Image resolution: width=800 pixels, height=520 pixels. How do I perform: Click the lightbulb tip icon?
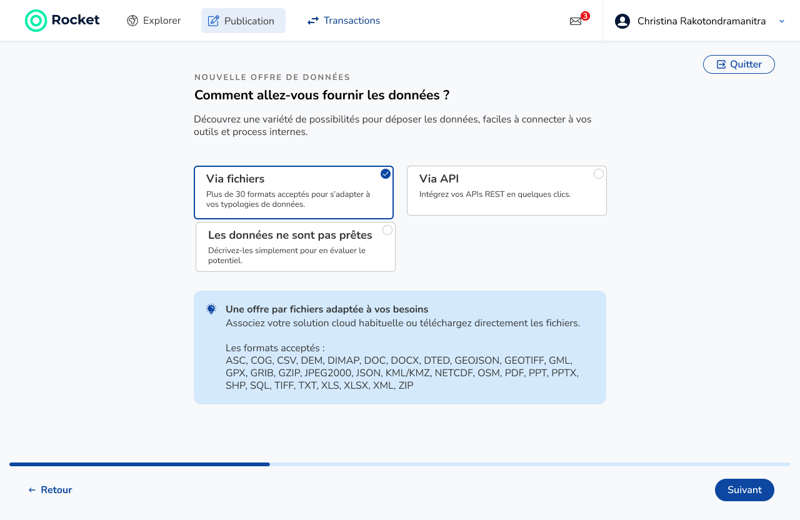point(211,309)
